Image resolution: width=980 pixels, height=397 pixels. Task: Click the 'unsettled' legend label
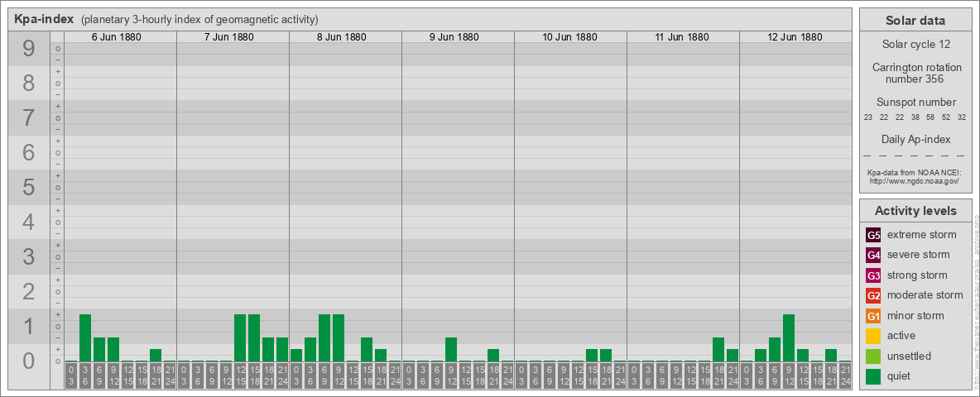pos(909,356)
